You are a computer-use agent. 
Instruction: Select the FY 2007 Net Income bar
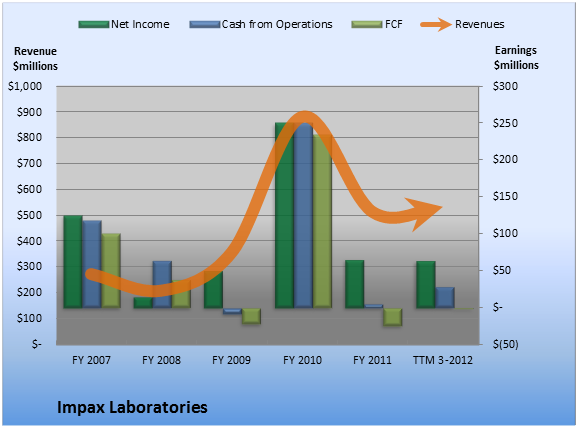(x=73, y=262)
